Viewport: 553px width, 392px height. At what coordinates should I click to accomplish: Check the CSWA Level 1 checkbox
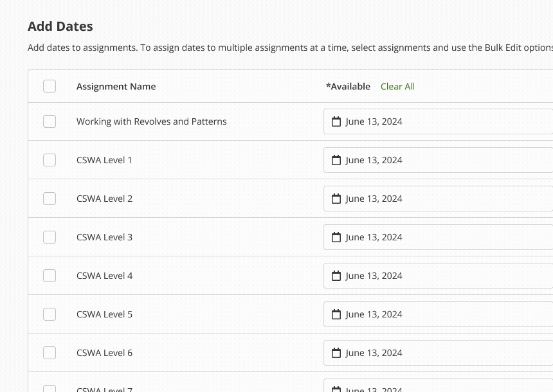point(50,160)
